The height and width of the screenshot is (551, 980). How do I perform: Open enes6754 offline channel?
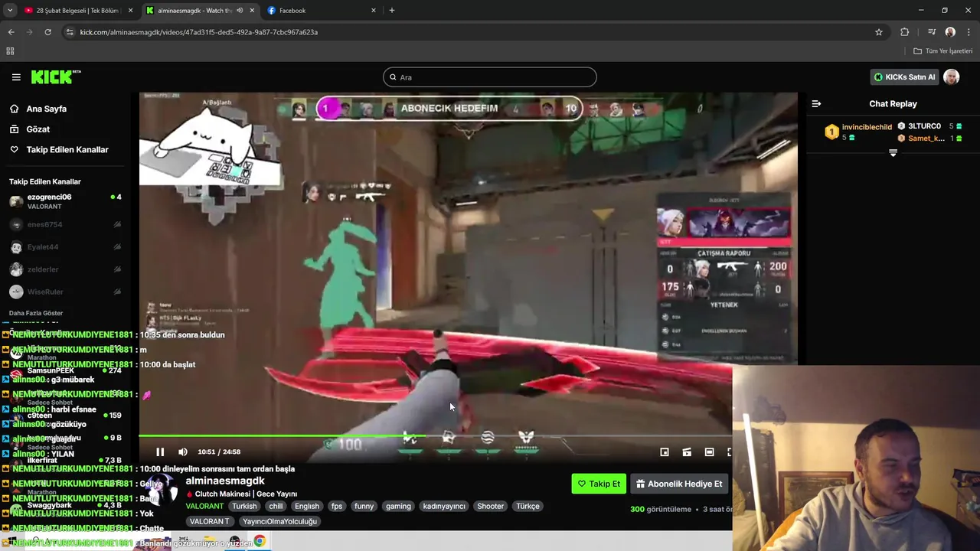[65, 224]
